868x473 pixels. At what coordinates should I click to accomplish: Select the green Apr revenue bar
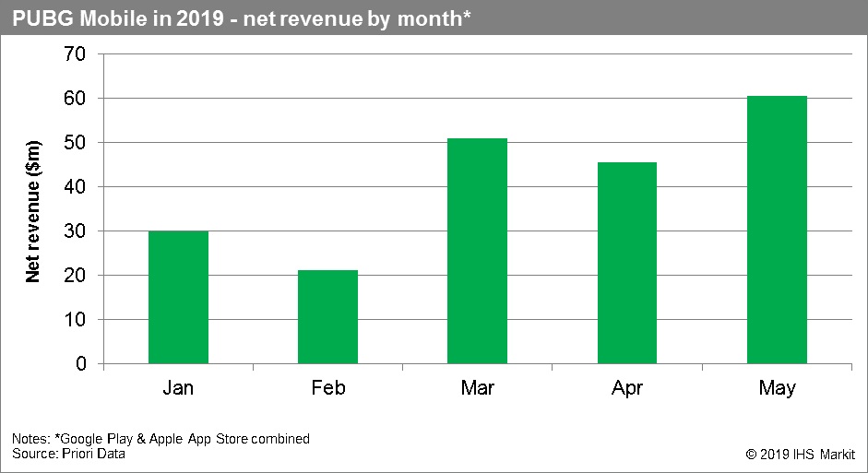(x=627, y=263)
